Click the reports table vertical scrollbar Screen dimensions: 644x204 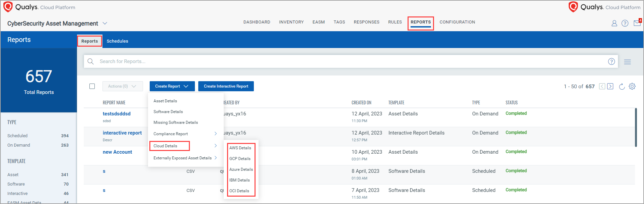coord(636,127)
